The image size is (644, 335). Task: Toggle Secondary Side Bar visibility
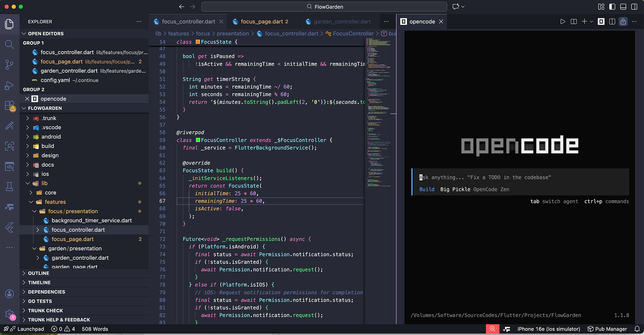[x=634, y=7]
